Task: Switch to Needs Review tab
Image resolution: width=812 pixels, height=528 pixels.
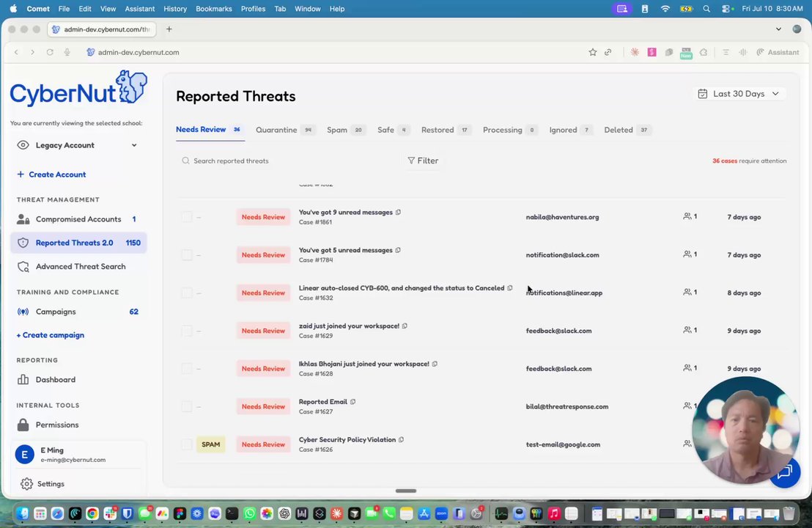Action: pyautogui.click(x=210, y=130)
